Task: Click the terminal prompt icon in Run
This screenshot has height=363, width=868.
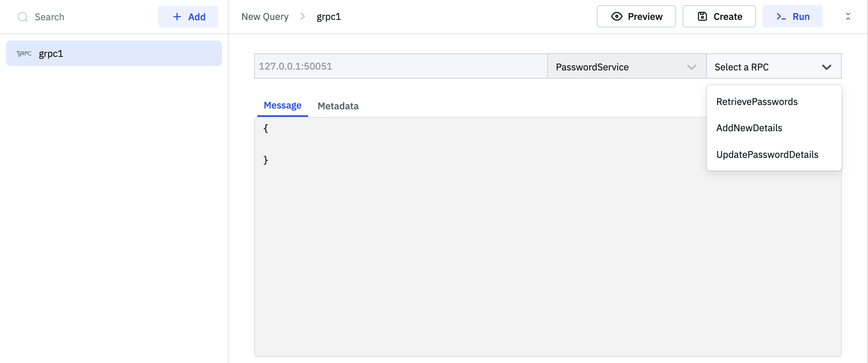Action: tap(781, 16)
